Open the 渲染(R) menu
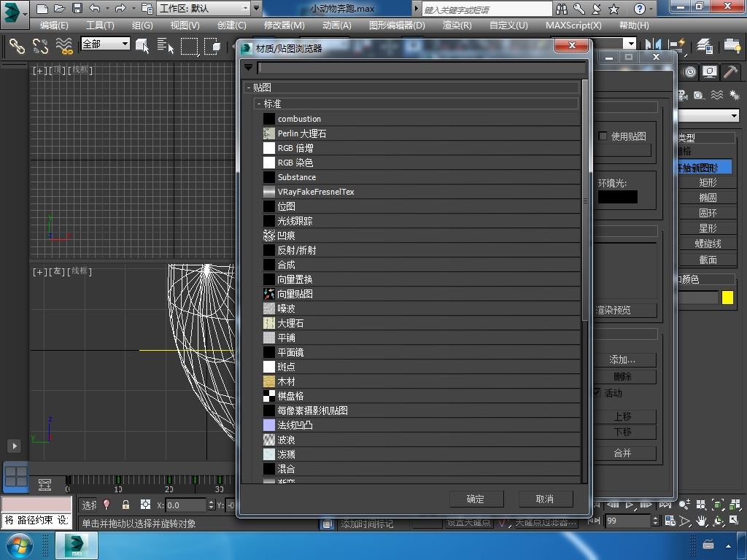Screen dimensions: 747x560 coord(457,25)
